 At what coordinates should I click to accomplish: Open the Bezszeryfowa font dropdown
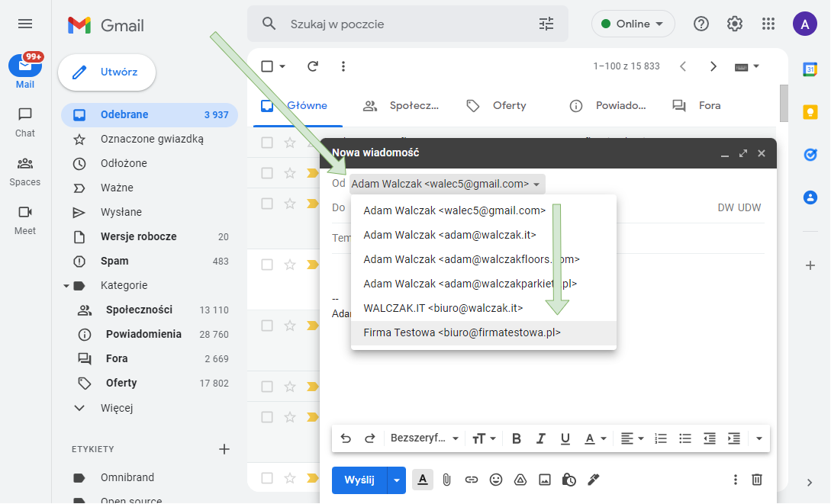[424, 438]
